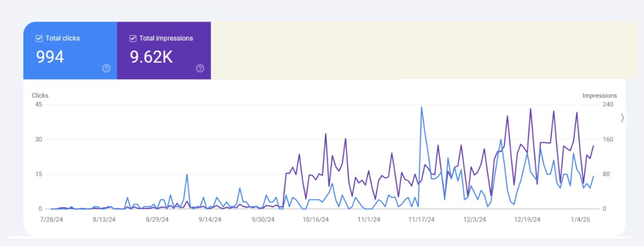
Task: Click the 9/14/24 date label
Action: click(210, 220)
